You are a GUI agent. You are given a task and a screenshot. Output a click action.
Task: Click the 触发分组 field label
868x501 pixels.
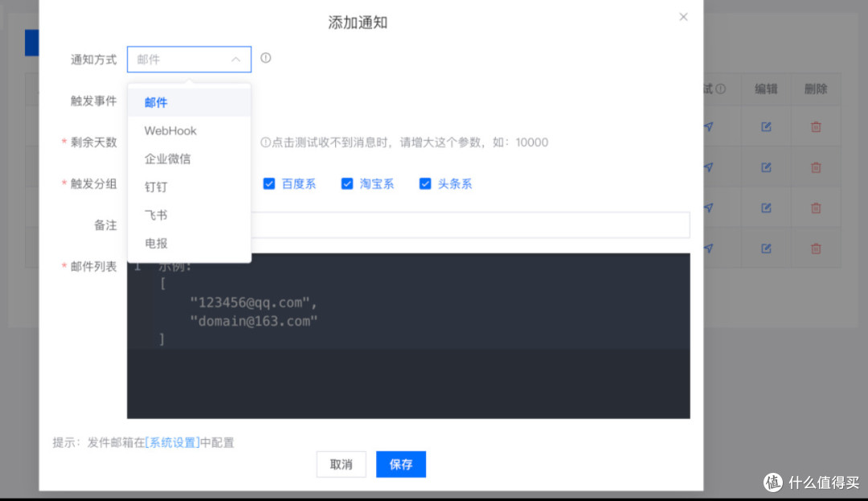[93, 184]
